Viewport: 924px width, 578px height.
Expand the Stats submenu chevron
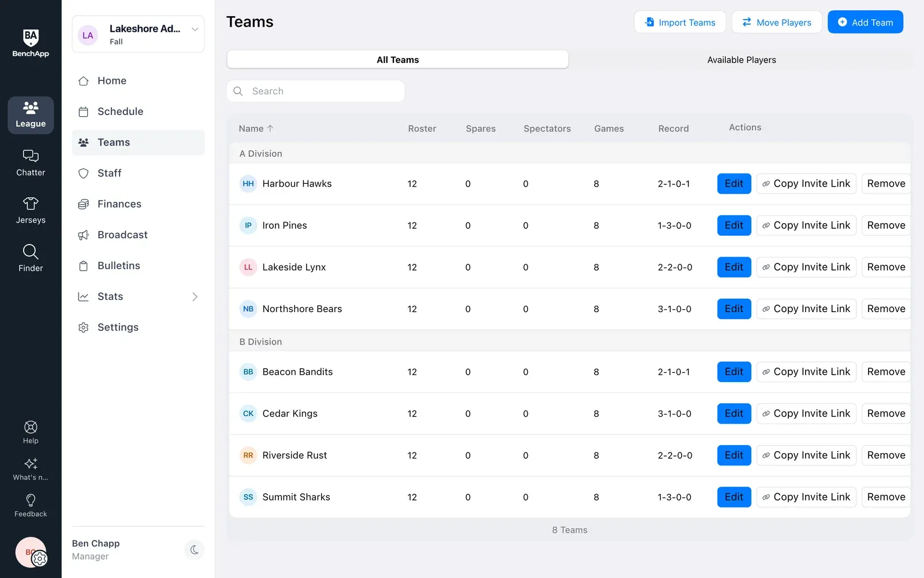(x=195, y=297)
